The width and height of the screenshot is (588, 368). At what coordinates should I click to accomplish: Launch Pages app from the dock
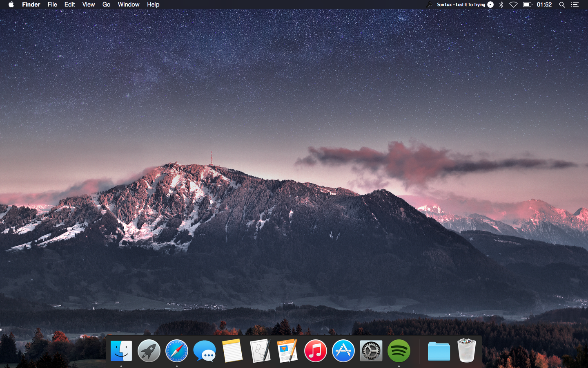pos(288,351)
